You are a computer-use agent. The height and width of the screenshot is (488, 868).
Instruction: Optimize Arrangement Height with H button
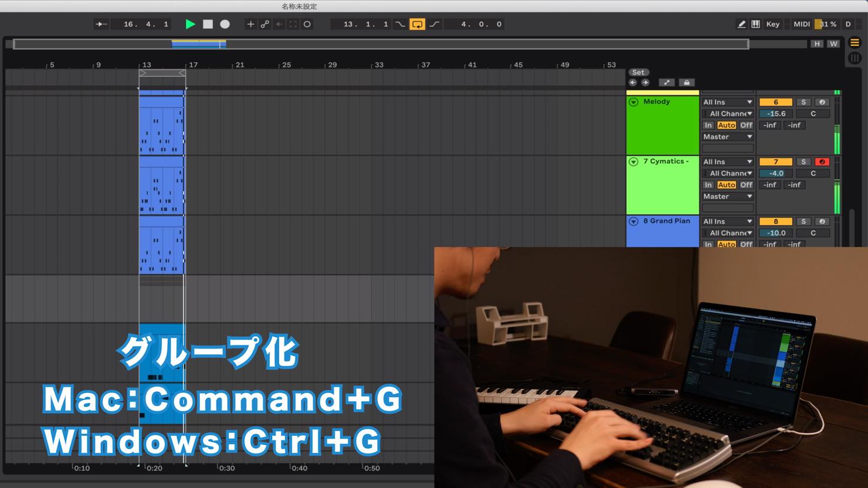click(817, 43)
